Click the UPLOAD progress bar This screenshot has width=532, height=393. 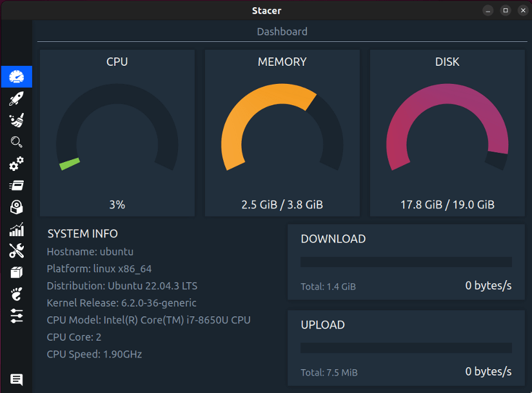[406, 348]
